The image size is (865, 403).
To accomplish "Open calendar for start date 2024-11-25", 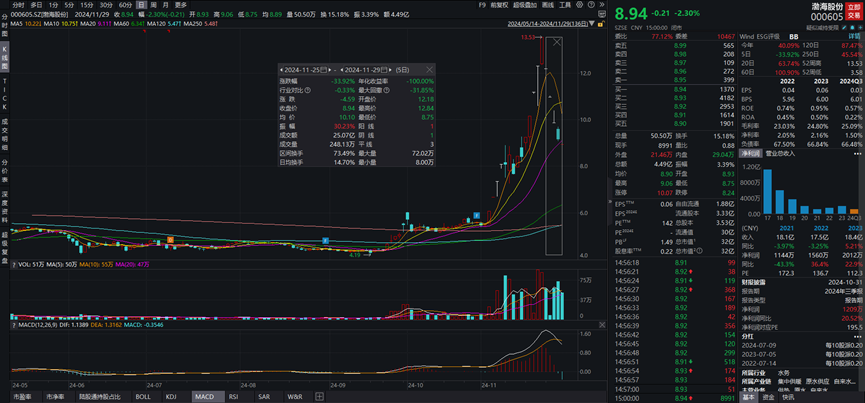I will click(x=324, y=70).
